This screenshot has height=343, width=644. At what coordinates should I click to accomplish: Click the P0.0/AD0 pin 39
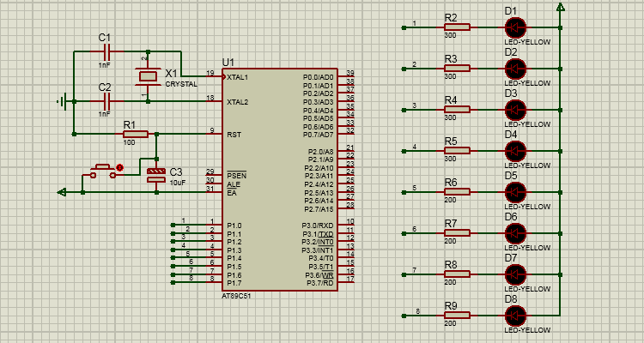(346, 76)
